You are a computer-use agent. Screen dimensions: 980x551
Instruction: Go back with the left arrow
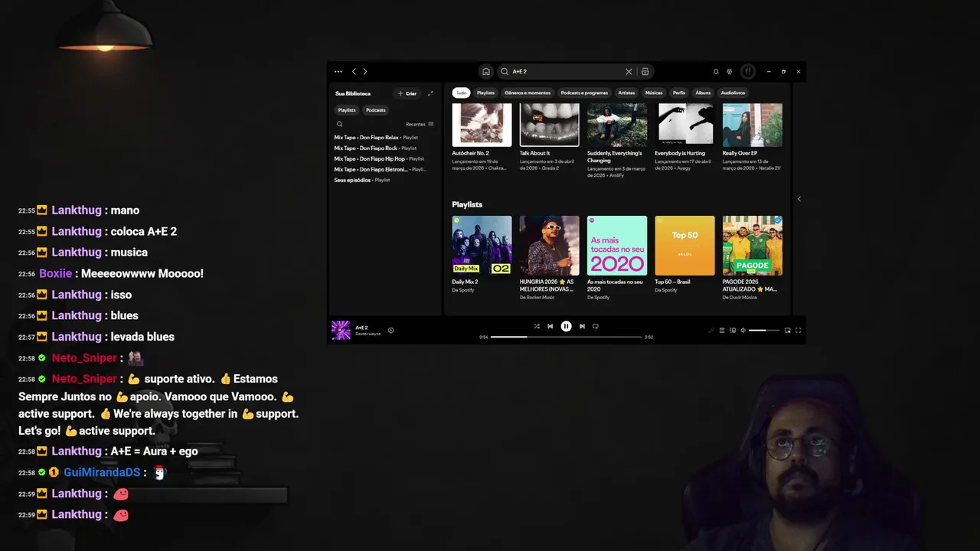[354, 72]
